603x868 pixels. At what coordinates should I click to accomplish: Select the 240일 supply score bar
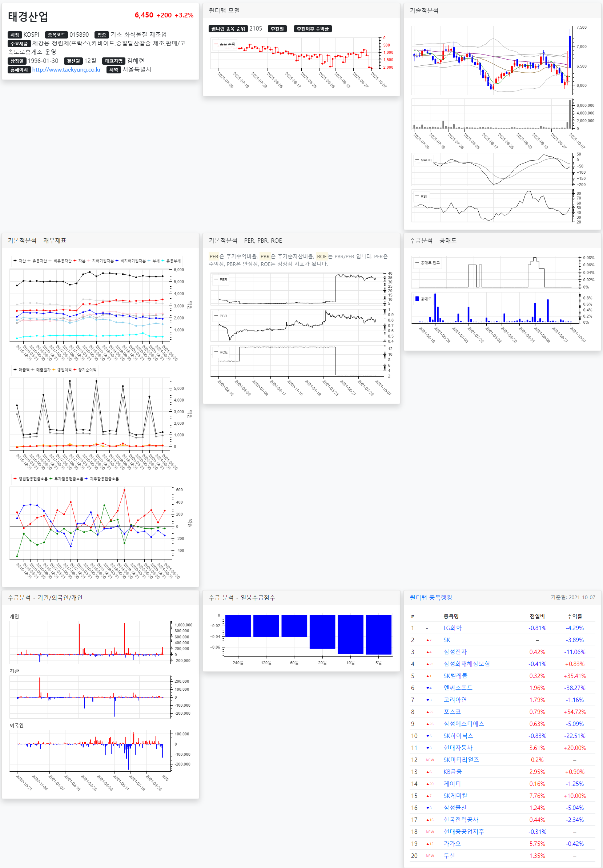pyautogui.click(x=238, y=626)
